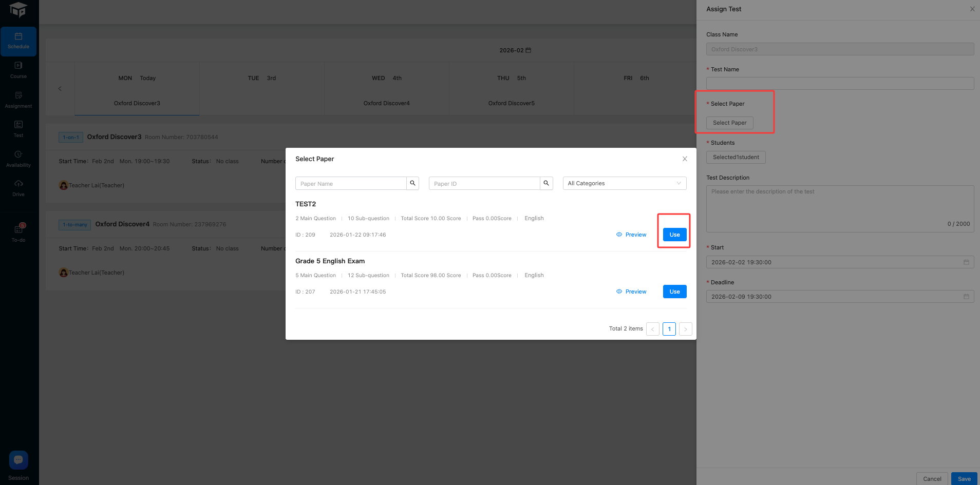Open Availability in the sidebar
The height and width of the screenshot is (485, 980).
(x=18, y=159)
